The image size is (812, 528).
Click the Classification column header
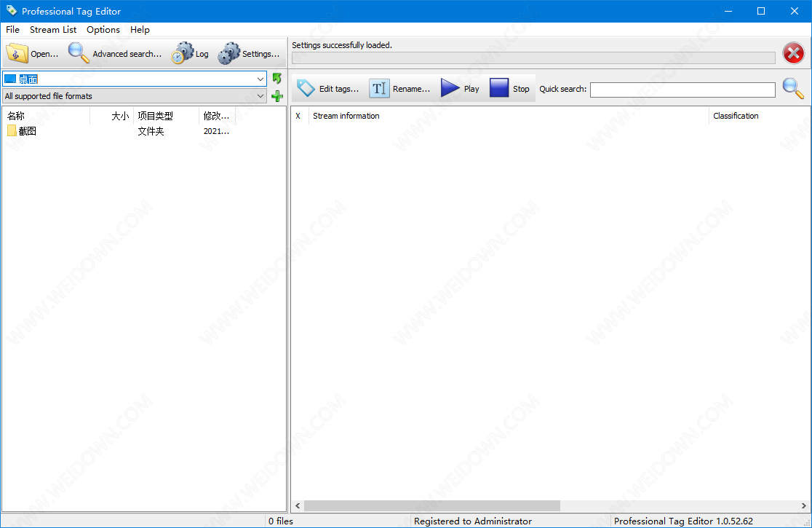(757, 116)
